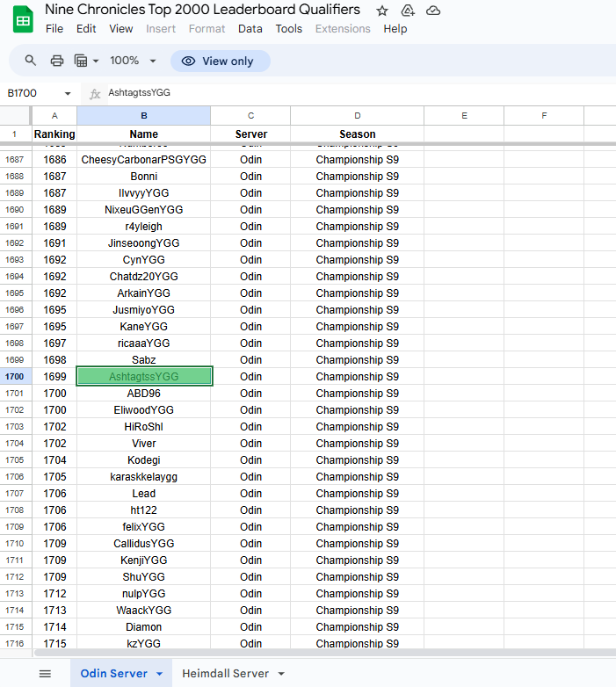Viewport: 616px width, 687px height.
Task: Select the highlighted AshtagtssYGG cell
Action: pos(144,376)
